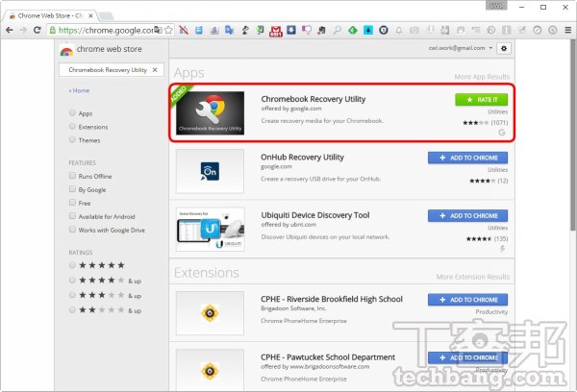This screenshot has width=577, height=392.
Task: Add Ubiquiti Device Discovery Tool to Chrome
Action: 467,216
